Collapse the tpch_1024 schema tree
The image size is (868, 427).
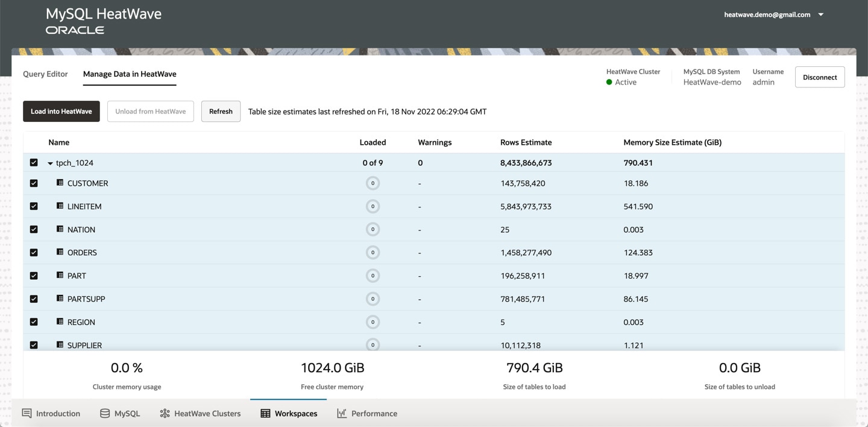pos(49,162)
